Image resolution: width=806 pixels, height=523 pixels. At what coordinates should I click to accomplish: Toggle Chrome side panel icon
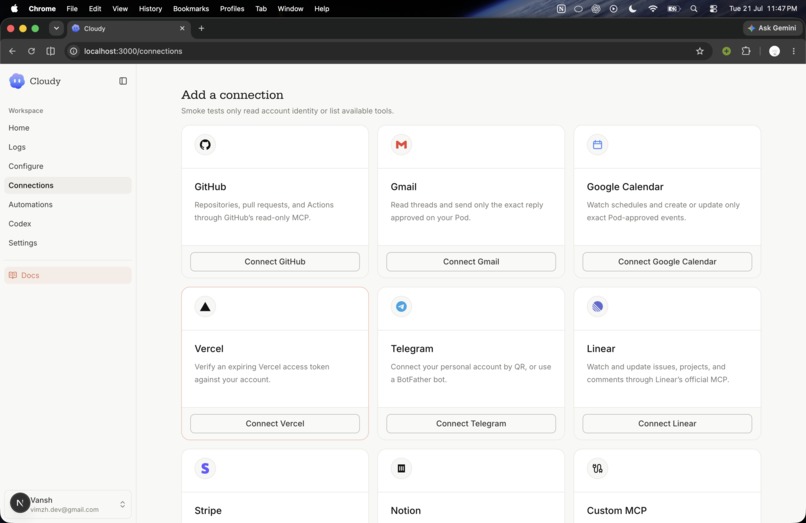pos(50,51)
